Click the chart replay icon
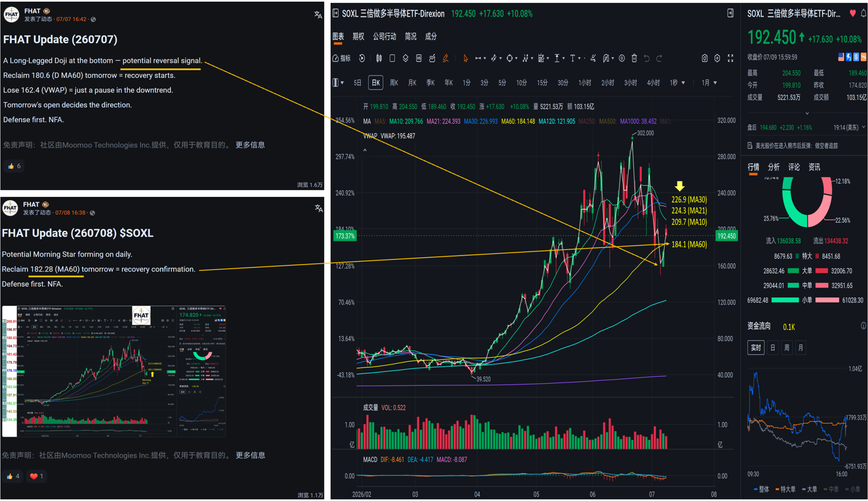 [x=362, y=58]
